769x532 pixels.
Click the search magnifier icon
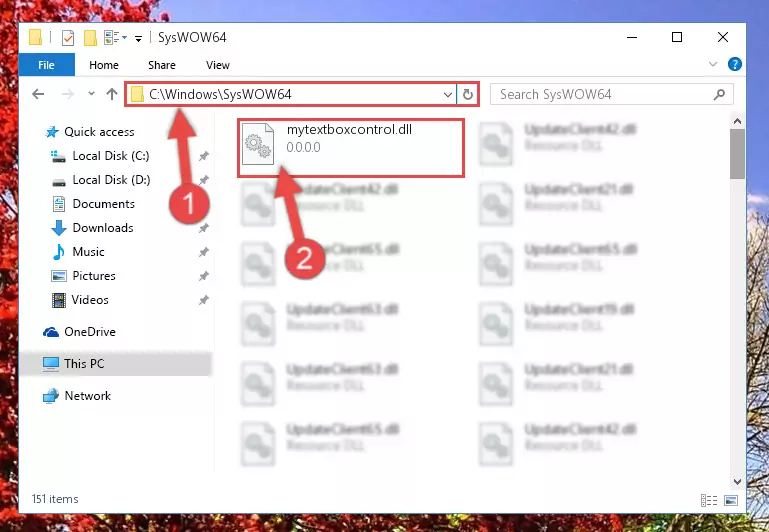point(719,94)
